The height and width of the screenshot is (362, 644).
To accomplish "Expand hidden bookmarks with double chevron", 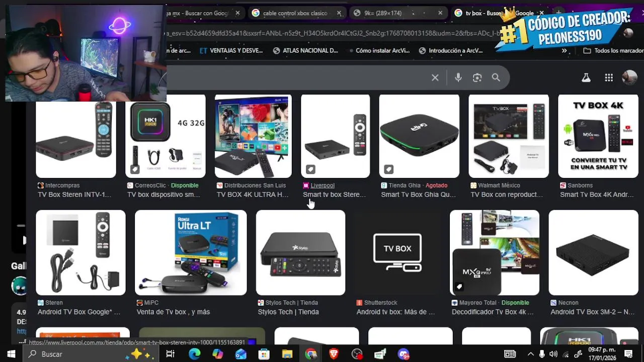I will pyautogui.click(x=565, y=51).
